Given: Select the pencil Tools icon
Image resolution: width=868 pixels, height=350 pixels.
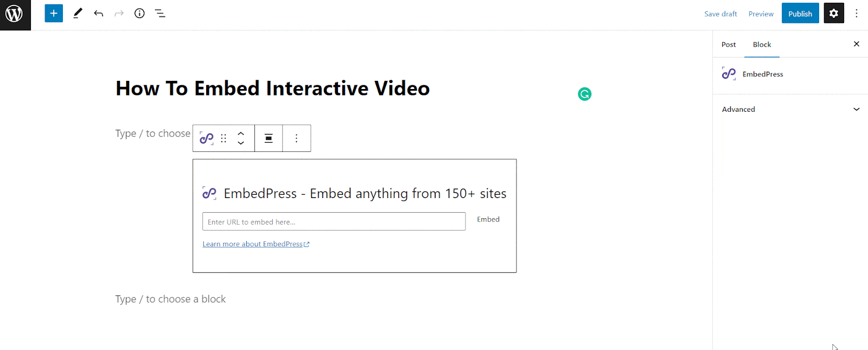Looking at the screenshot, I should pos(78,14).
